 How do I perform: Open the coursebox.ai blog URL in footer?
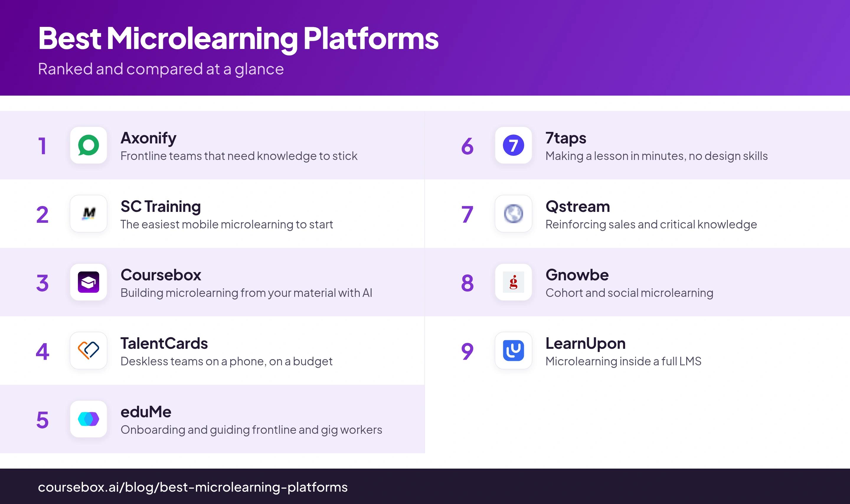192,487
